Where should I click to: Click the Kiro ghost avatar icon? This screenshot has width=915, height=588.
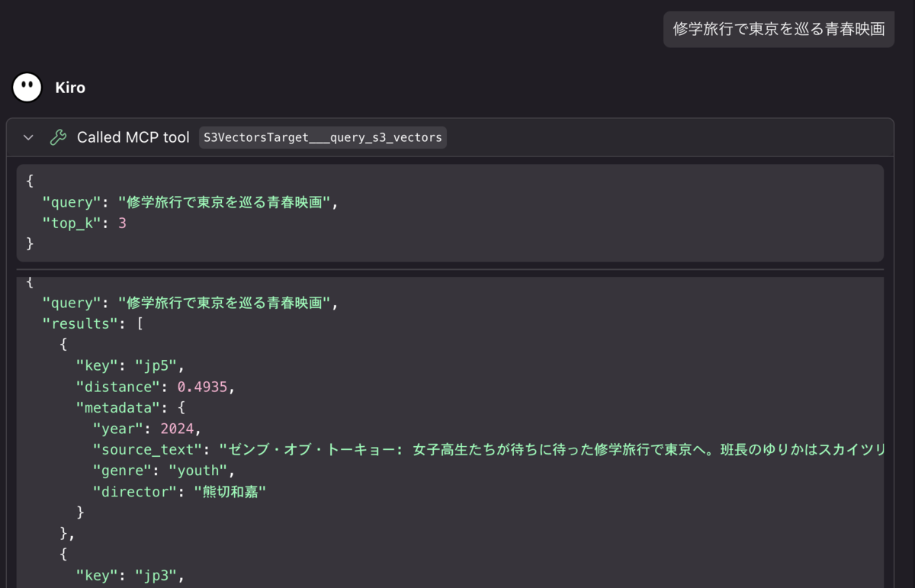(x=27, y=88)
